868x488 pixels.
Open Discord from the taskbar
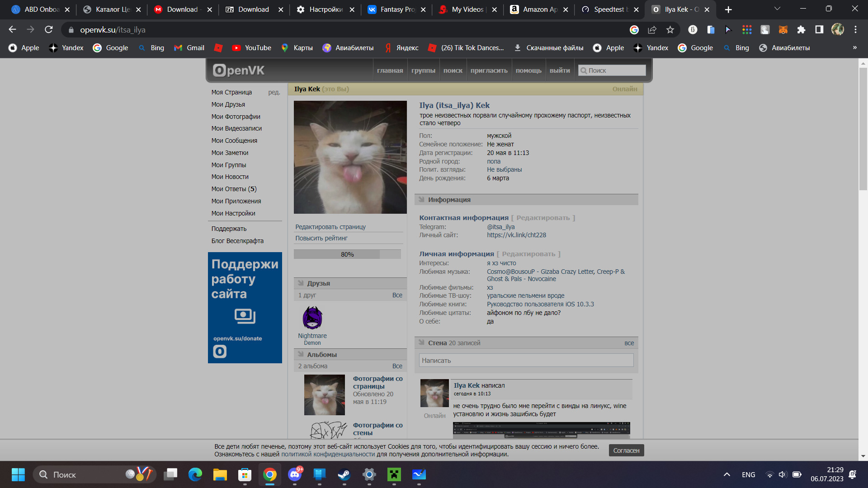295,474
